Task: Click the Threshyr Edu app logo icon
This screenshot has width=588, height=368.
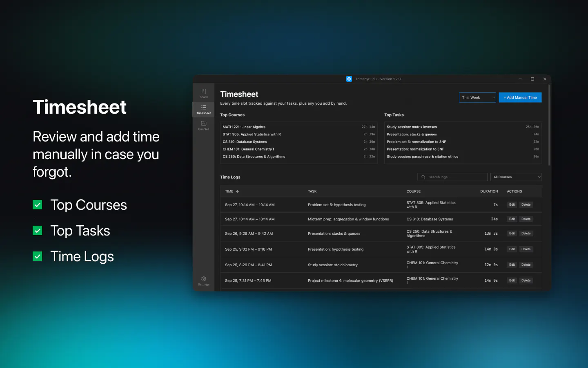Action: (x=349, y=79)
